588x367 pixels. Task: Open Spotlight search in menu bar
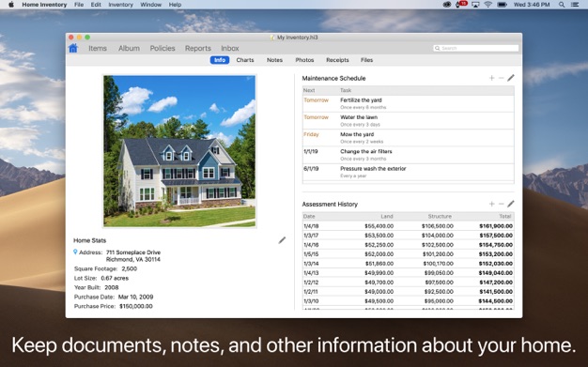pyautogui.click(x=562, y=5)
